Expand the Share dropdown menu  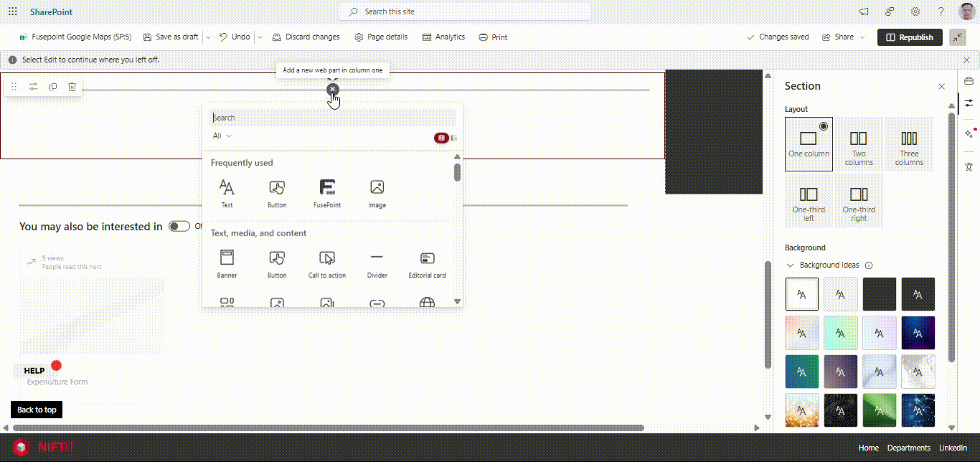862,37
